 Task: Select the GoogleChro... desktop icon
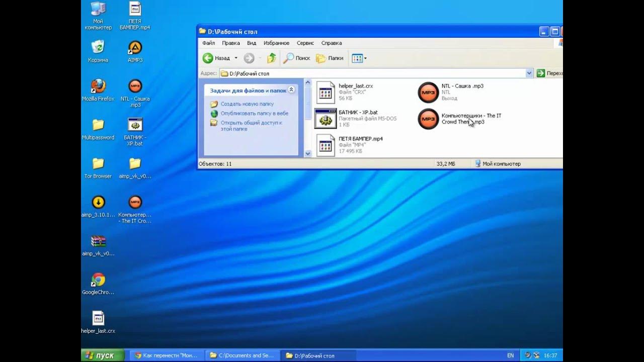coord(98,284)
